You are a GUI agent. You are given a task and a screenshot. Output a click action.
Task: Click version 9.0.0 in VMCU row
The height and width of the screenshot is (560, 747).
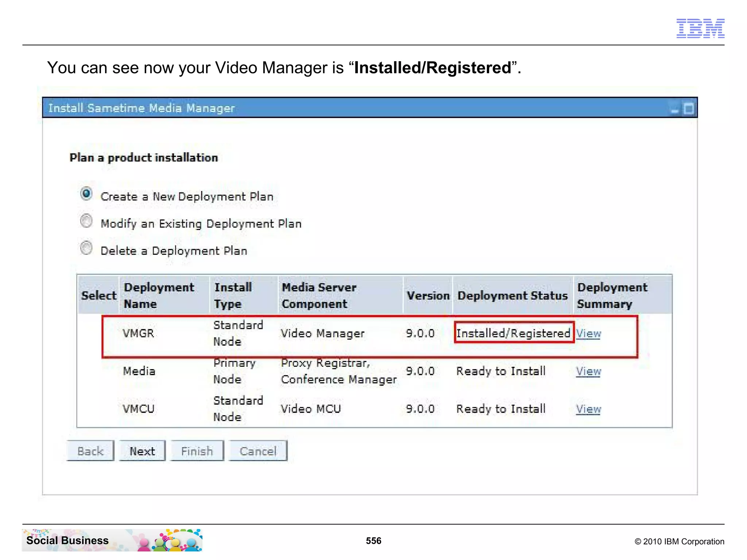pos(420,409)
